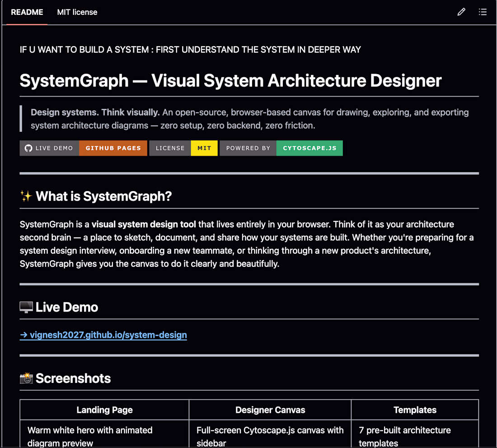Click the 7 pre-built architecture templates cell
497x448 pixels.
click(415, 434)
